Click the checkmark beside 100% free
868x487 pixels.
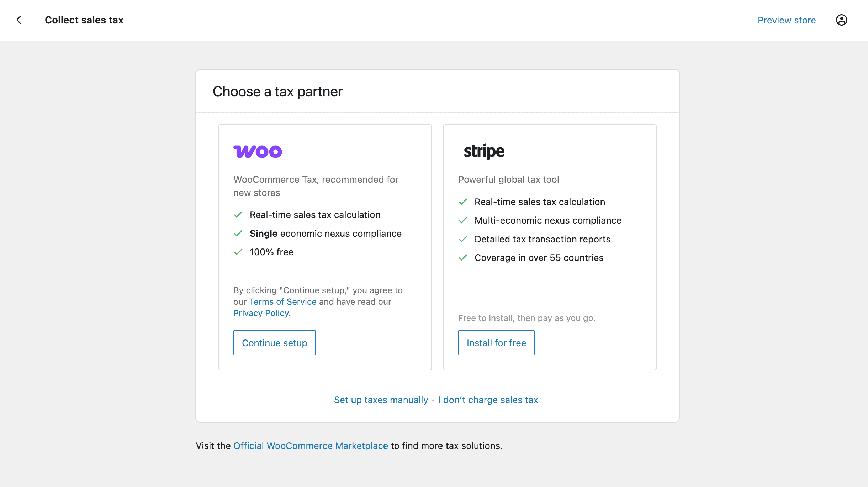(x=238, y=252)
